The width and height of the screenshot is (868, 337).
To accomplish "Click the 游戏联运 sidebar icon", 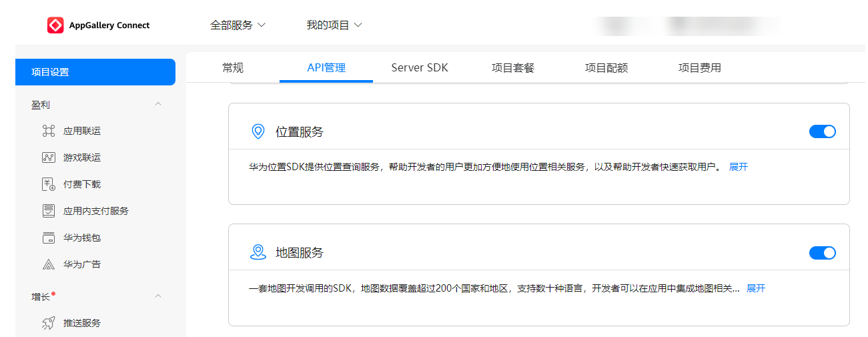I will tap(49, 157).
